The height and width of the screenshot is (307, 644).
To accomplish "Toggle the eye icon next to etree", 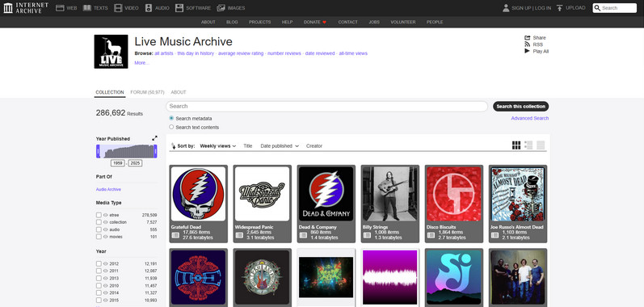I will point(106,215).
